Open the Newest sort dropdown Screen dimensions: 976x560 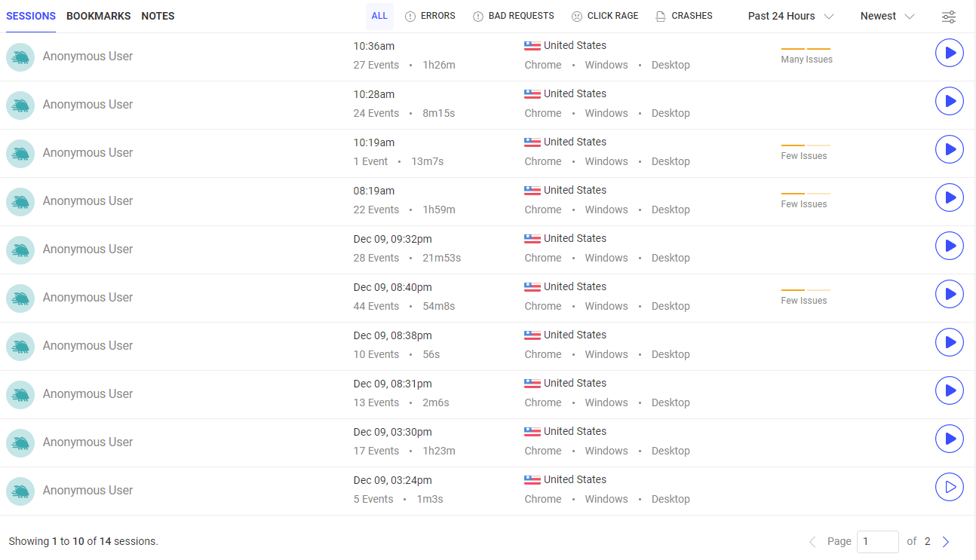coord(887,17)
